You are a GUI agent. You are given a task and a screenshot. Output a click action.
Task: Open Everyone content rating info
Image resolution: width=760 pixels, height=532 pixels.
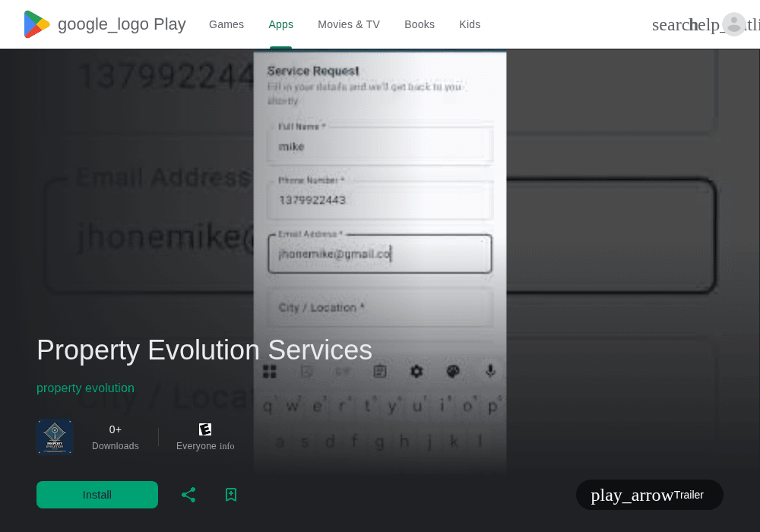pos(226,446)
